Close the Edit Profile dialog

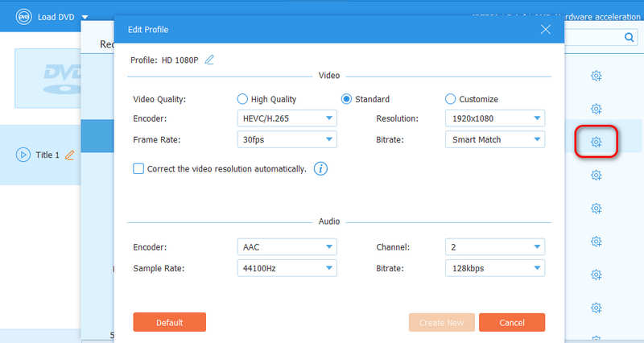(x=545, y=30)
